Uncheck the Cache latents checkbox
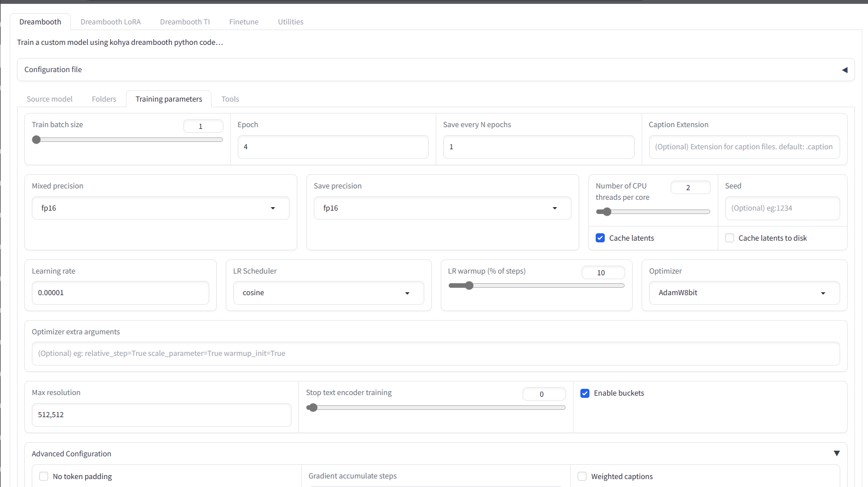The width and height of the screenshot is (868, 487). 600,238
